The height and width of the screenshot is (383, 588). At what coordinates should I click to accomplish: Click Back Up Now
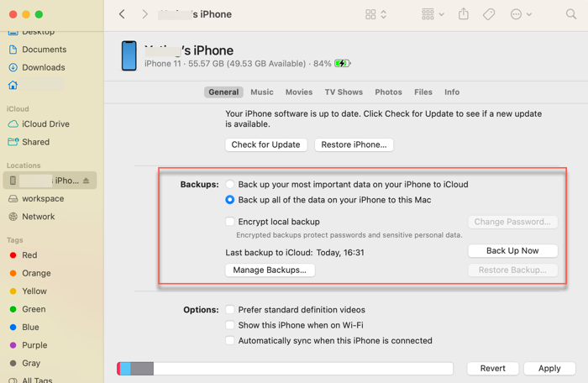pos(512,250)
